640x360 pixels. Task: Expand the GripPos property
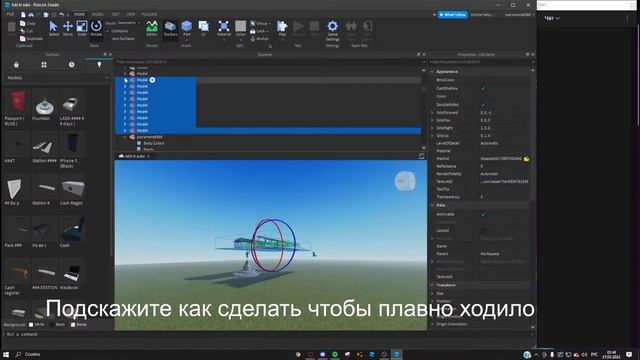click(432, 120)
